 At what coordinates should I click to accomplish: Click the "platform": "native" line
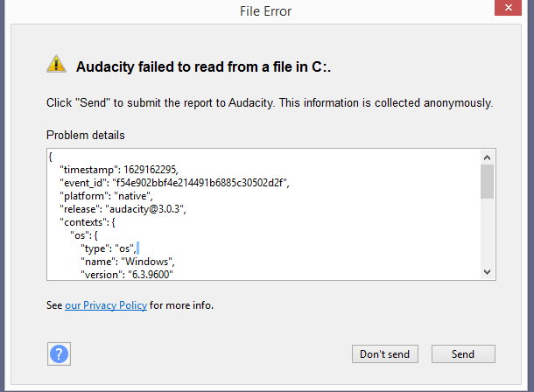106,196
